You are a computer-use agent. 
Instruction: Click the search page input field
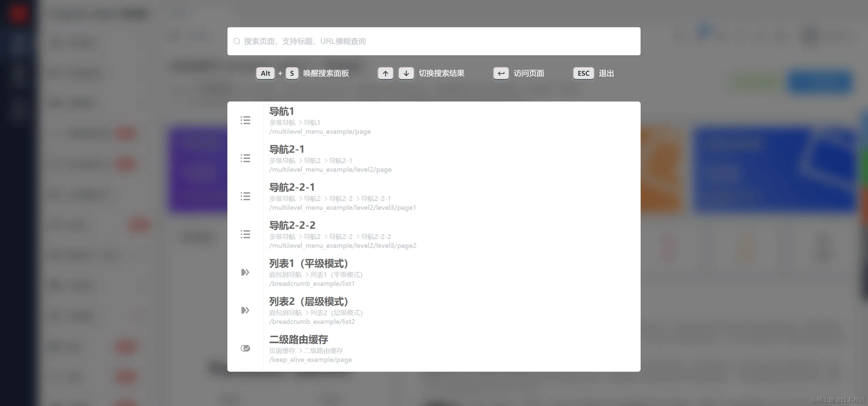(434, 41)
